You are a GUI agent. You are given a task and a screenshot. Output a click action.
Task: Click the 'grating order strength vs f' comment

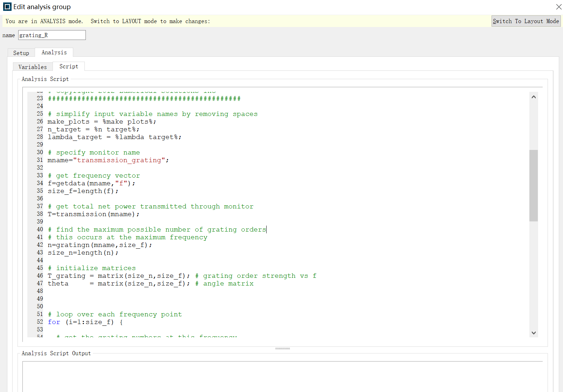point(256,276)
